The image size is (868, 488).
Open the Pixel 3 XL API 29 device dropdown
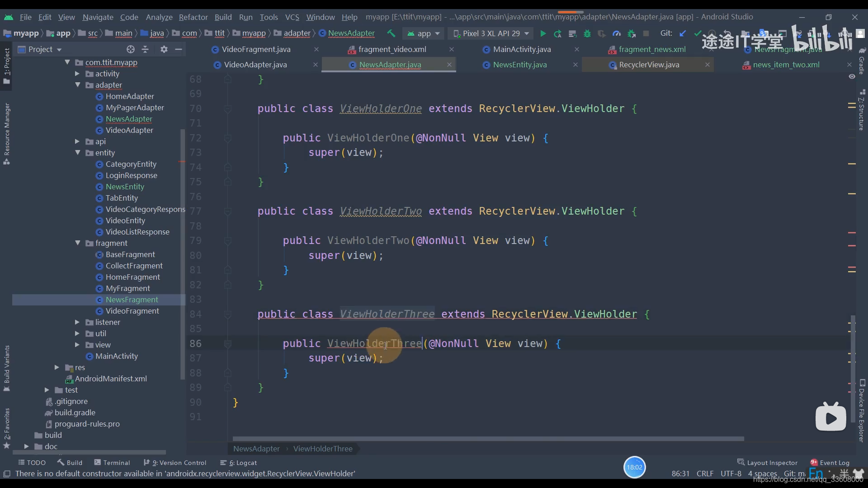[491, 33]
